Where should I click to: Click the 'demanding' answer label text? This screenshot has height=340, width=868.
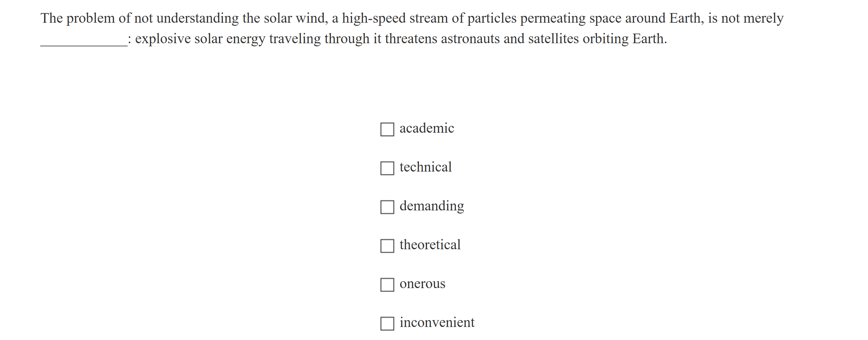[432, 206]
